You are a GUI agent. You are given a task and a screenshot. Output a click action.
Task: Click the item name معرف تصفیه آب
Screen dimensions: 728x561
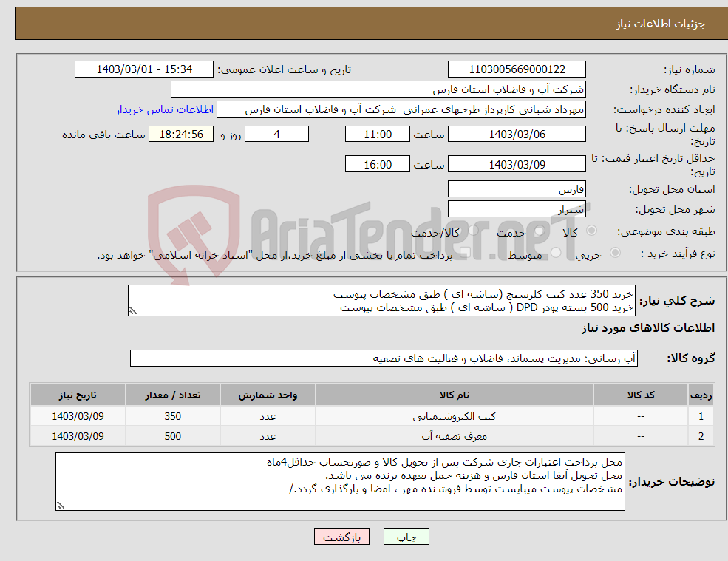[x=454, y=437]
